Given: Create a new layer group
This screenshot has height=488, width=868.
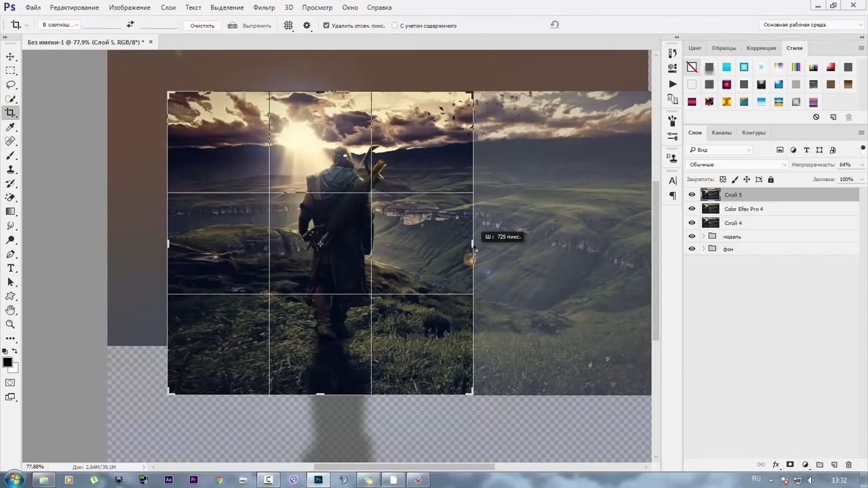Looking at the screenshot, I should 820,465.
